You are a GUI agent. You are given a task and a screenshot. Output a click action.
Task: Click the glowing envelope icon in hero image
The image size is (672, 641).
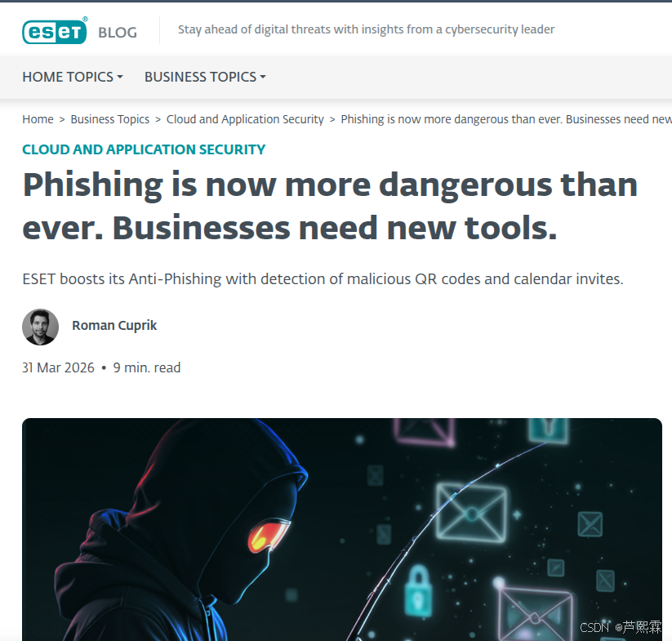471,513
